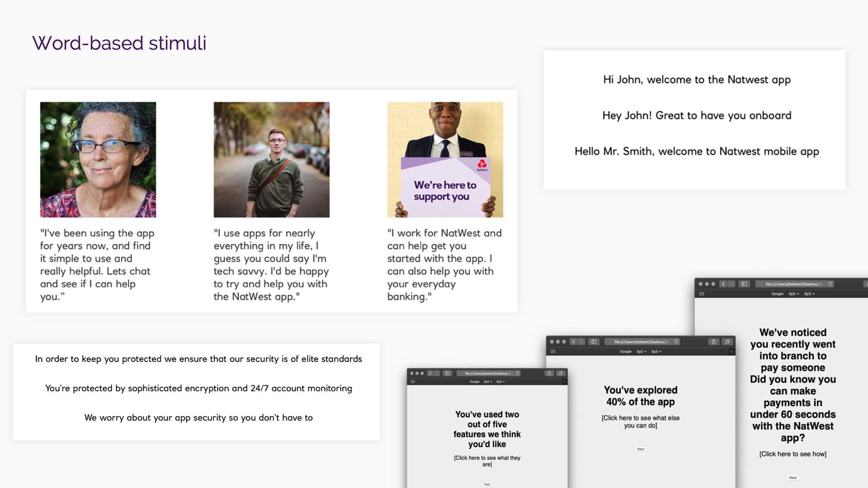
Task: Expand Sp3 dropdown in 'You've explored 40%' window
Action: click(x=656, y=352)
